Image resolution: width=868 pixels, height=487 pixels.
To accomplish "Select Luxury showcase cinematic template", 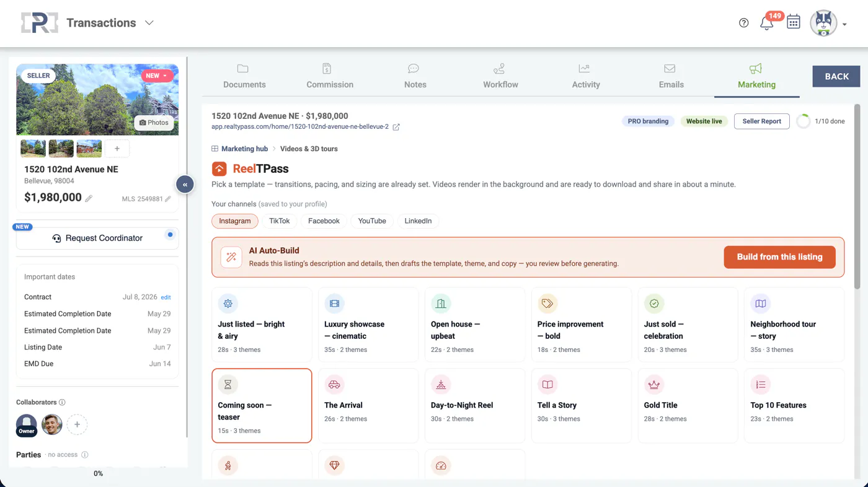I will point(368,325).
